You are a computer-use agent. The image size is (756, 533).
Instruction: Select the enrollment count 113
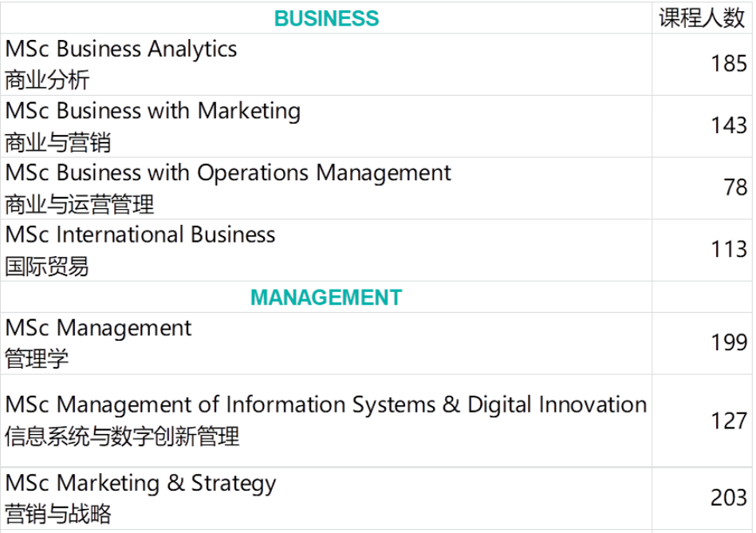(x=729, y=249)
